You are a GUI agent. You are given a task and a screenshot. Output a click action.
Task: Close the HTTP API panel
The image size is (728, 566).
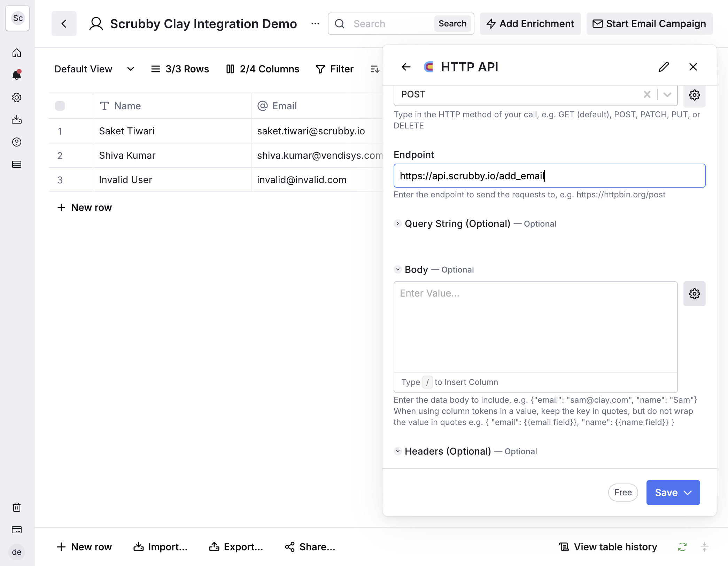[x=693, y=67]
